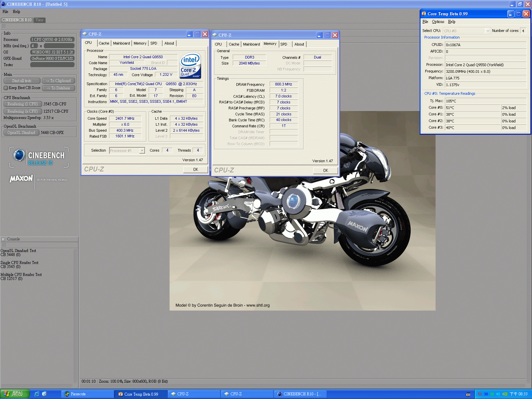Click the MHz real freq core count field
The height and width of the screenshot is (399, 532).
click(34, 46)
